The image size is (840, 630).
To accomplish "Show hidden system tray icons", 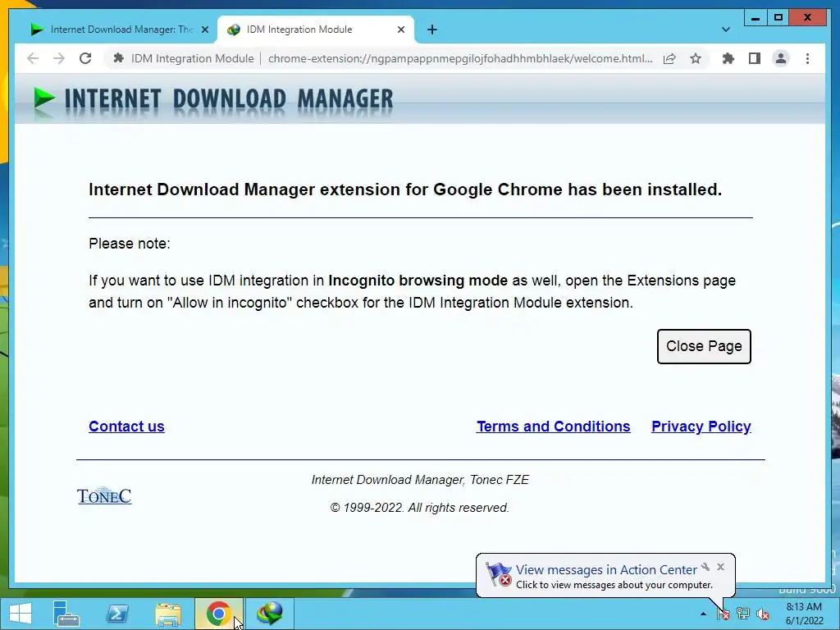I will click(703, 614).
